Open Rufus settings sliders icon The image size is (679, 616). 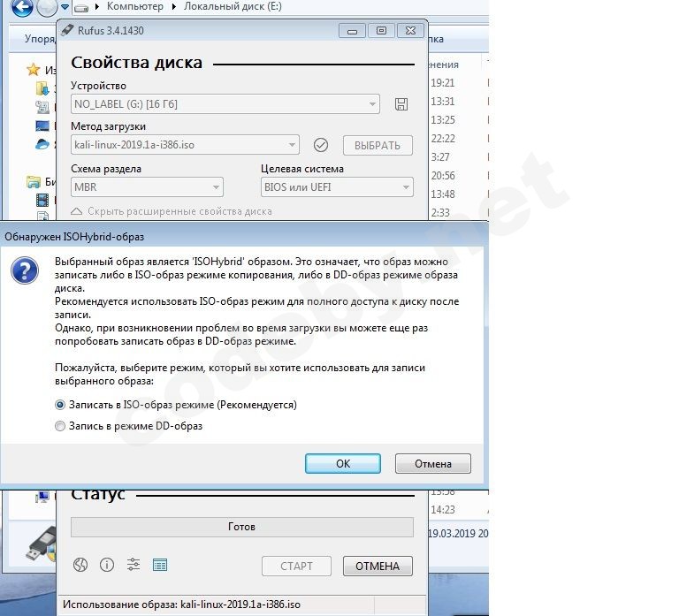(x=134, y=565)
